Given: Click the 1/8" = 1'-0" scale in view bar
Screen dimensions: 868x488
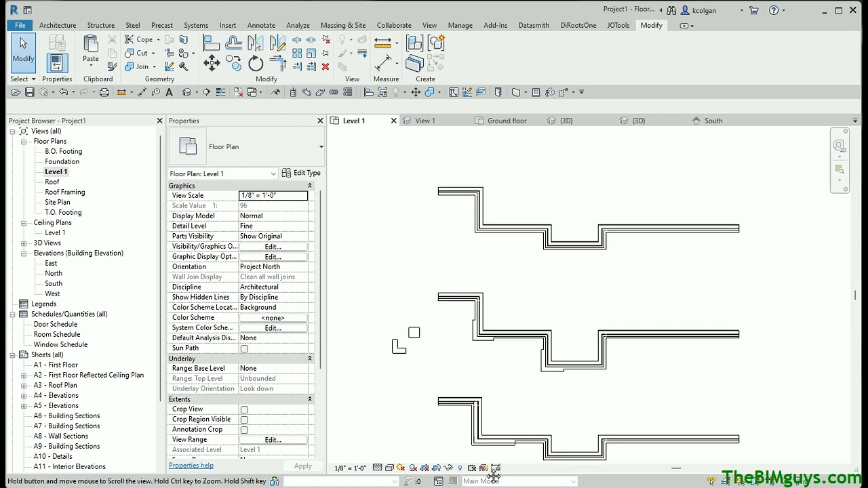Looking at the screenshot, I should (351, 468).
